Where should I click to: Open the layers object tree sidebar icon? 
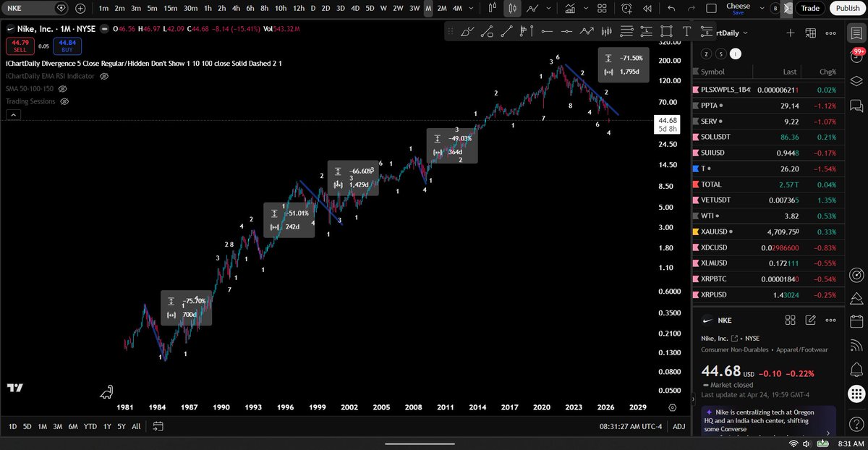pos(856,80)
